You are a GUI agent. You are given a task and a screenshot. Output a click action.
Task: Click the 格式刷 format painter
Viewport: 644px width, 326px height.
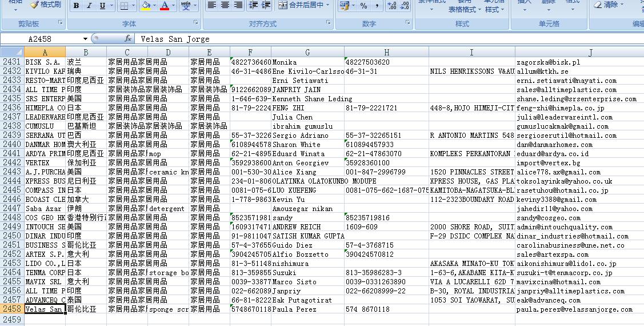tap(46, 5)
